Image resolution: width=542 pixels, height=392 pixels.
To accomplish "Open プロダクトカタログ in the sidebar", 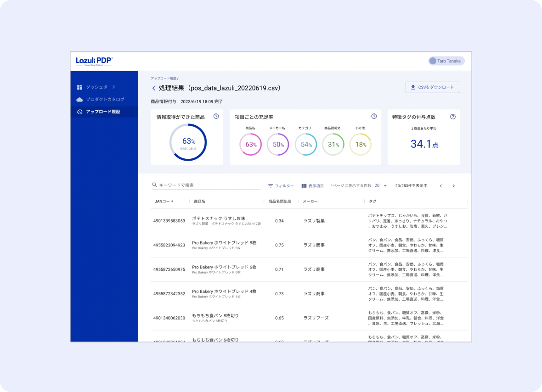I will (x=105, y=100).
